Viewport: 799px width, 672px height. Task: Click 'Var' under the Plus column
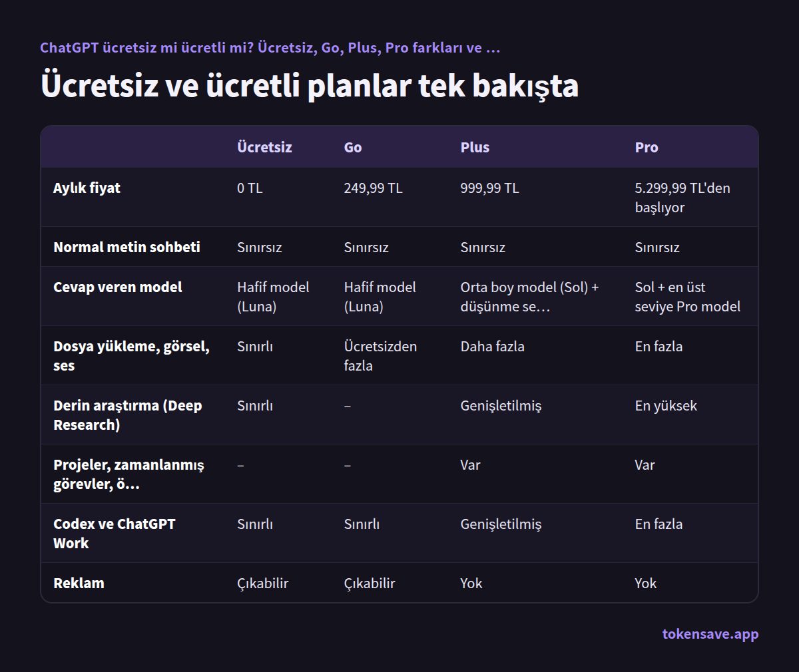[470, 465]
